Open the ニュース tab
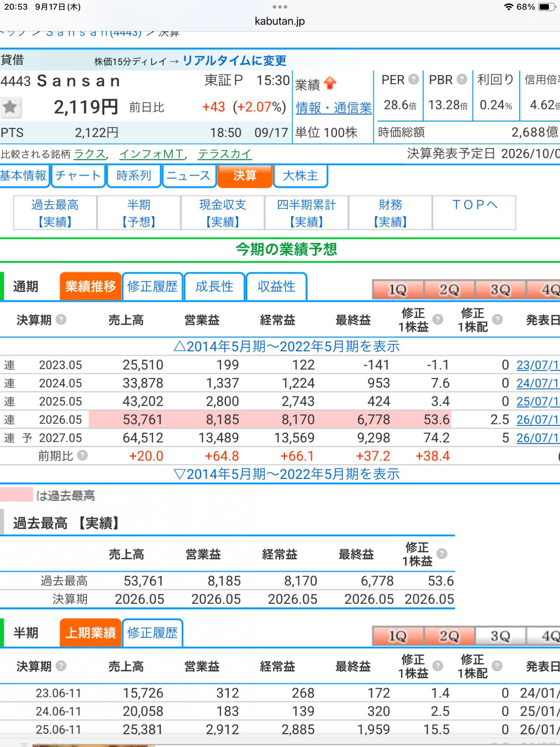Image resolution: width=560 pixels, height=747 pixels. 189,176
